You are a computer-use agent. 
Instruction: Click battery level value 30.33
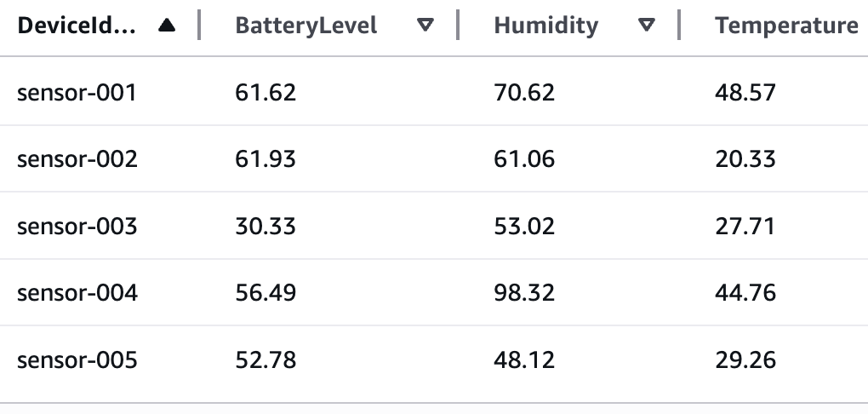coord(266,227)
